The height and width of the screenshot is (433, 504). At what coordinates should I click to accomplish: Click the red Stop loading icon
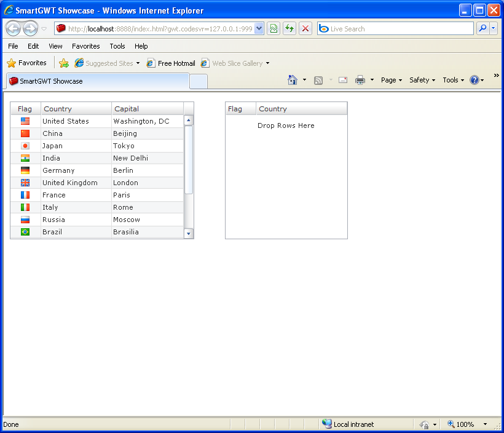305,29
